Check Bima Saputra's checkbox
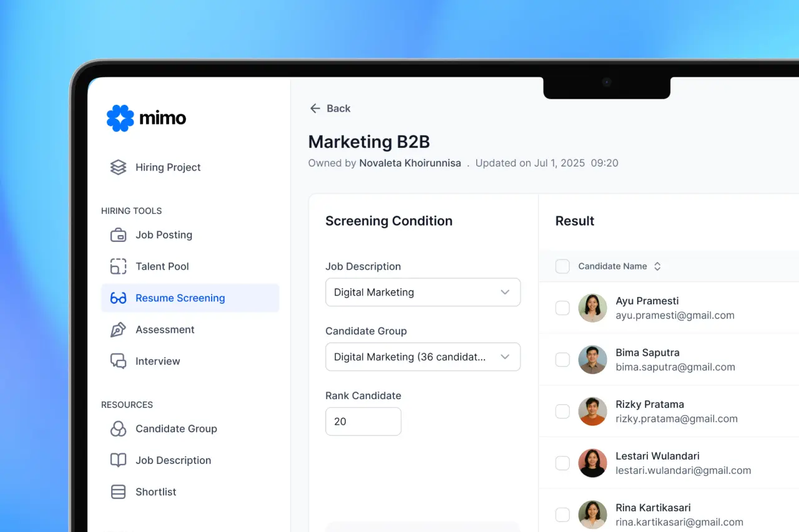This screenshot has height=532, width=799. [x=562, y=360]
